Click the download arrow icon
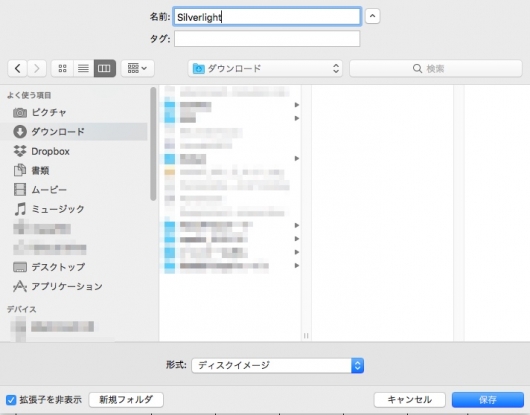The height and width of the screenshot is (415, 530). click(20, 132)
